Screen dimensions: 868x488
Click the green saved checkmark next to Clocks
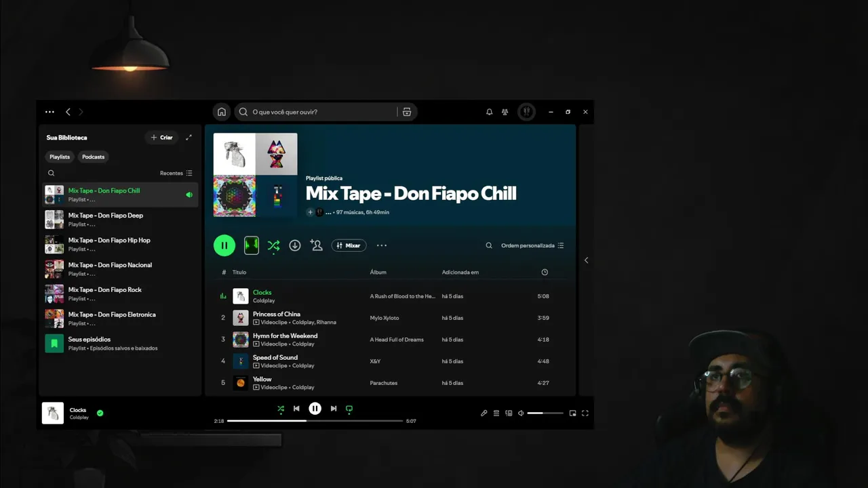point(100,413)
